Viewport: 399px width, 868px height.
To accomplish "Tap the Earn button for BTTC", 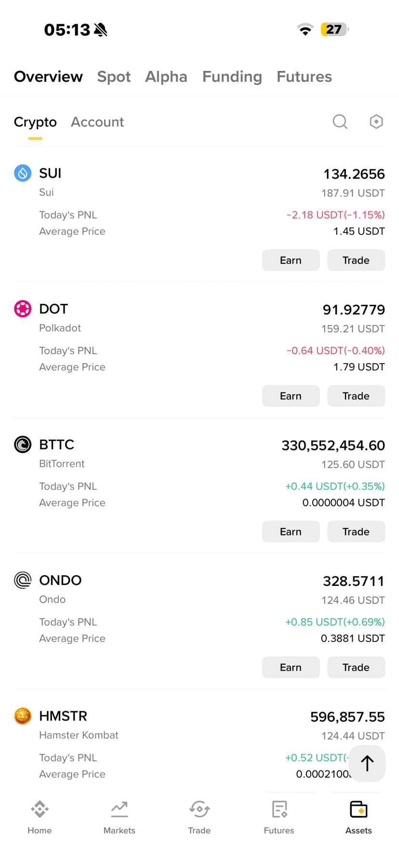I will pyautogui.click(x=291, y=531).
